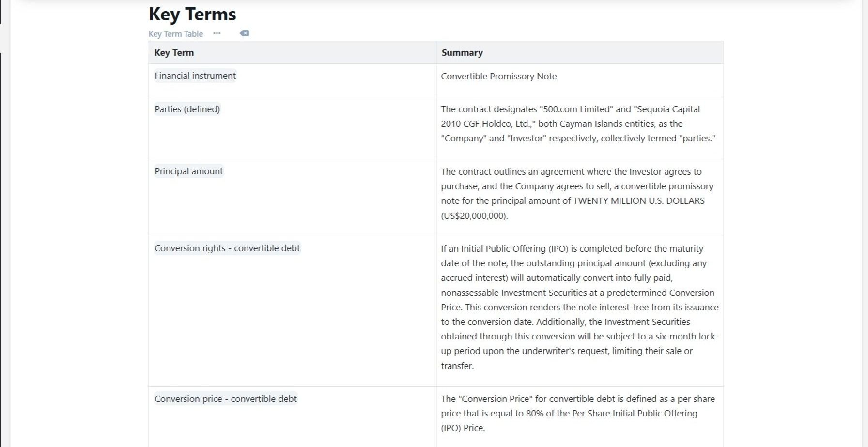868x447 pixels.
Task: Select the Principal amount key term chip
Action: click(x=189, y=171)
